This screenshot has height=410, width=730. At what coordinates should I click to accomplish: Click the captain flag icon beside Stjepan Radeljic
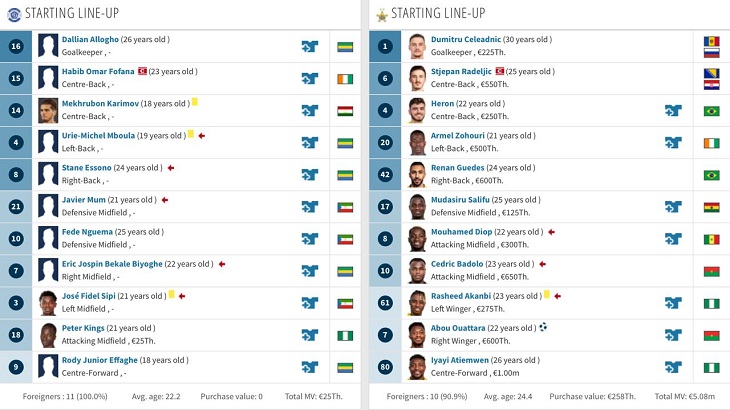pos(500,71)
